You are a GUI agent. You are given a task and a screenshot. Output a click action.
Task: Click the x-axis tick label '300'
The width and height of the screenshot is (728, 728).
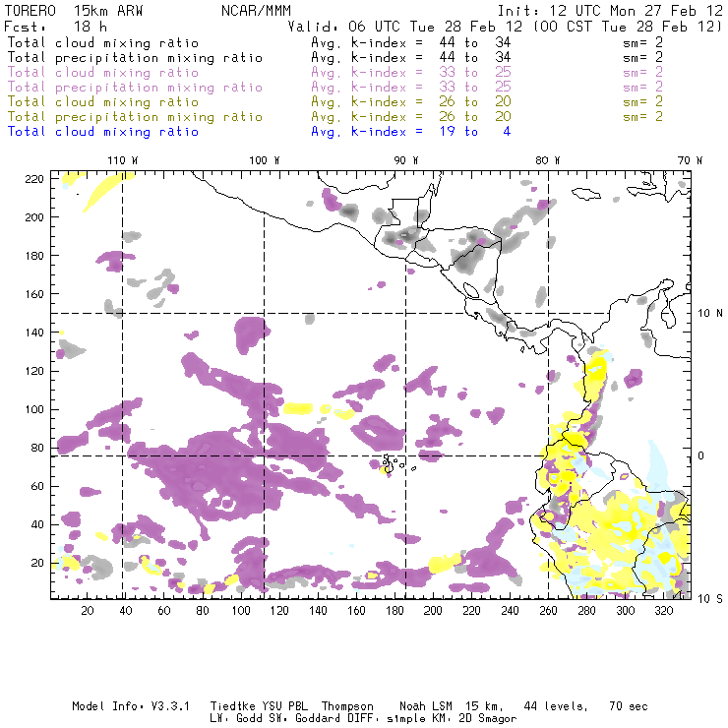point(625,611)
